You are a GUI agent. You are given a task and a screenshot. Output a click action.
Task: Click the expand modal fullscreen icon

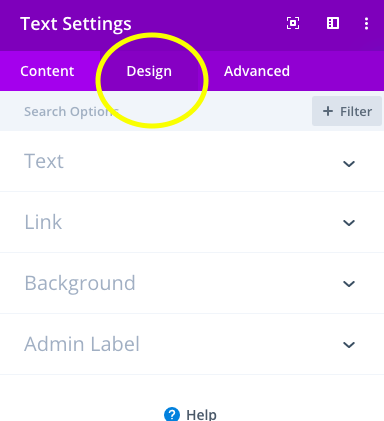click(x=293, y=23)
